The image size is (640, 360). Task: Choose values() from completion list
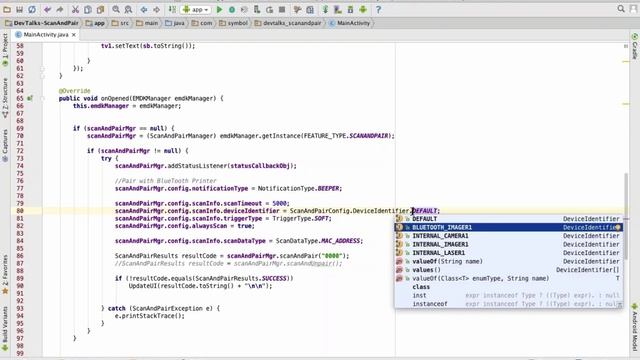click(x=508, y=270)
